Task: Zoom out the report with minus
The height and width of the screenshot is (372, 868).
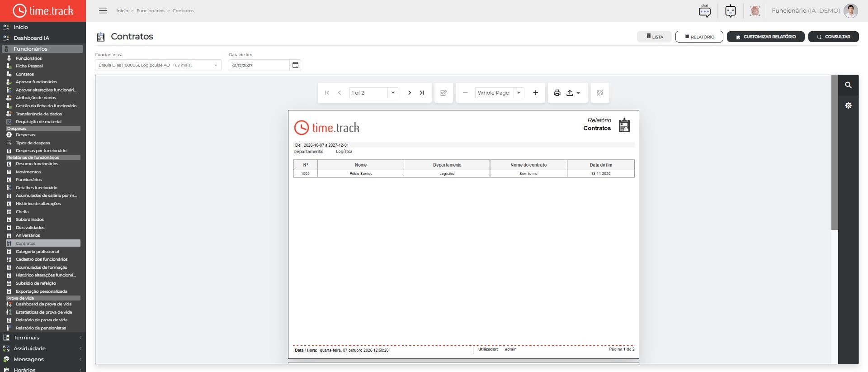Action: 465,93
